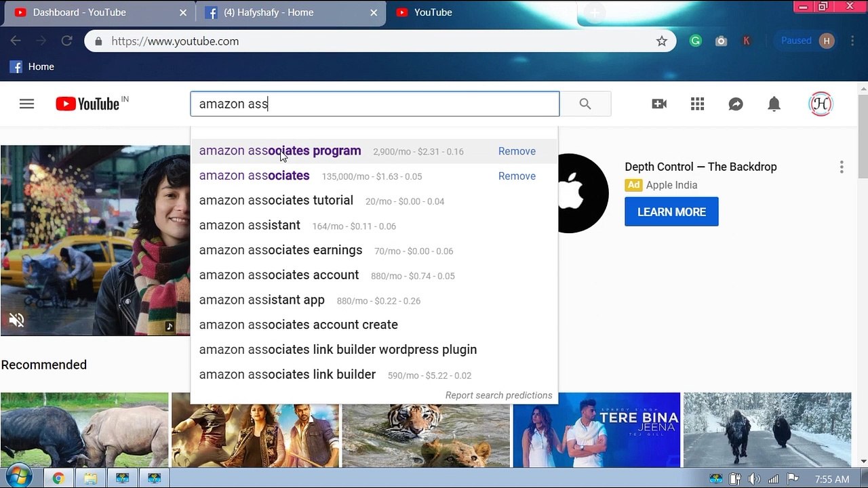Click the Grammarly extension icon
This screenshot has height=488, width=868.
point(696,41)
